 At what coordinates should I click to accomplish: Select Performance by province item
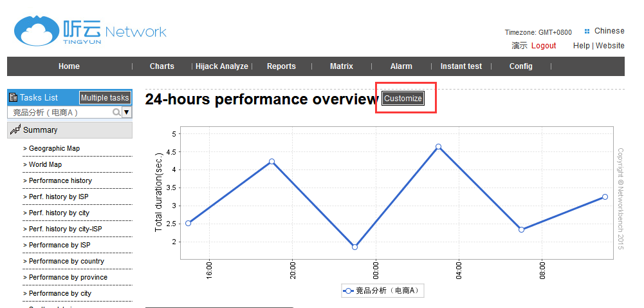click(68, 277)
